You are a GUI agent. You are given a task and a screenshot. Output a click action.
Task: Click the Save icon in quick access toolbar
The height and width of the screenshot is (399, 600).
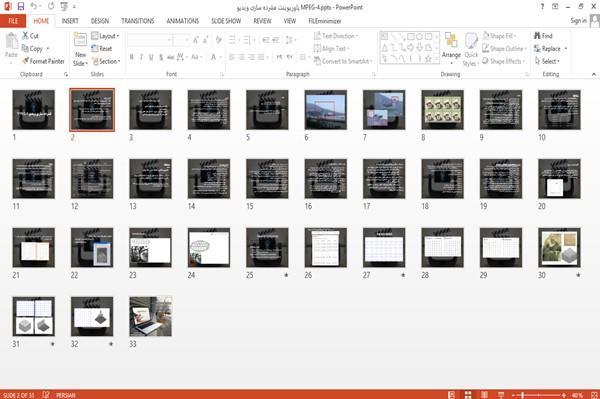tap(21, 7)
